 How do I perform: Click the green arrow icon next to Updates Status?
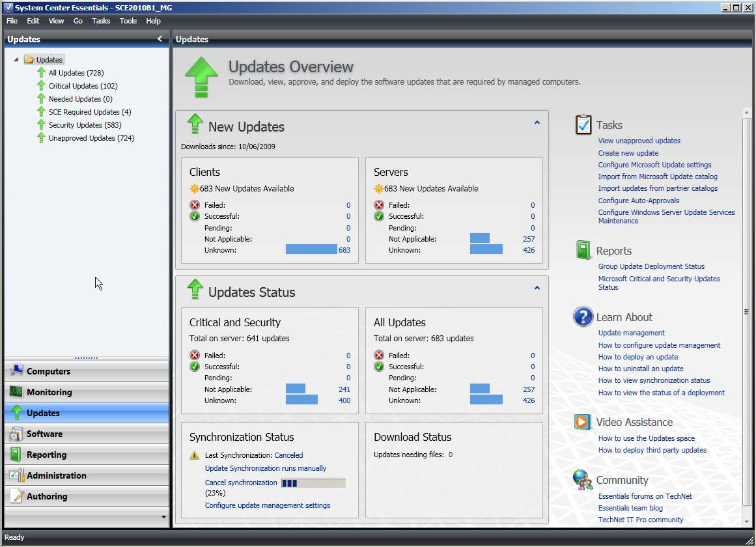tap(195, 289)
